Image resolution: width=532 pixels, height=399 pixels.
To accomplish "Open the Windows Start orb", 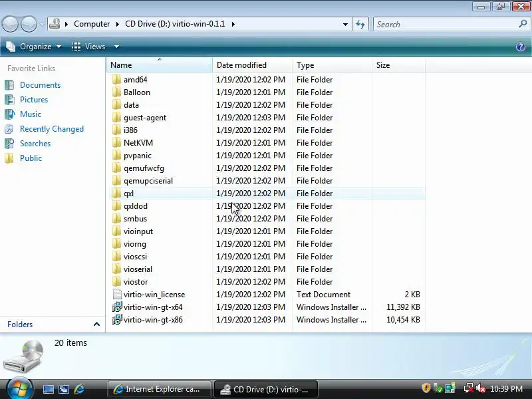I will 20,388.
